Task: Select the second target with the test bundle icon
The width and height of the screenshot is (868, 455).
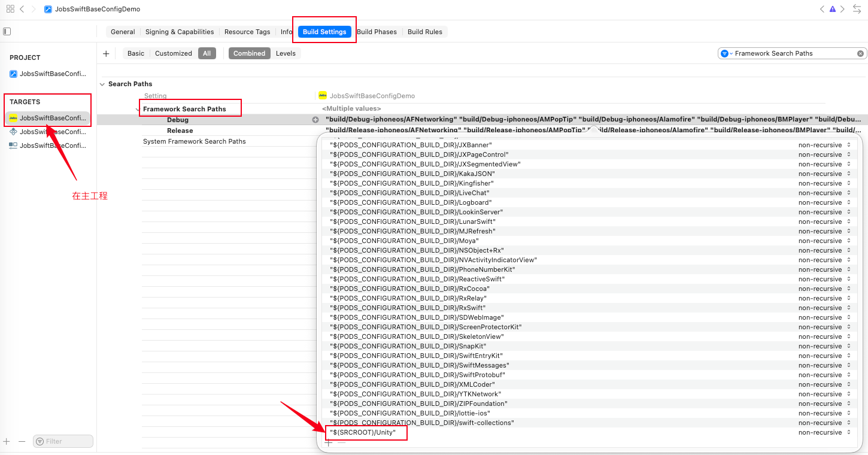Action: (13, 132)
